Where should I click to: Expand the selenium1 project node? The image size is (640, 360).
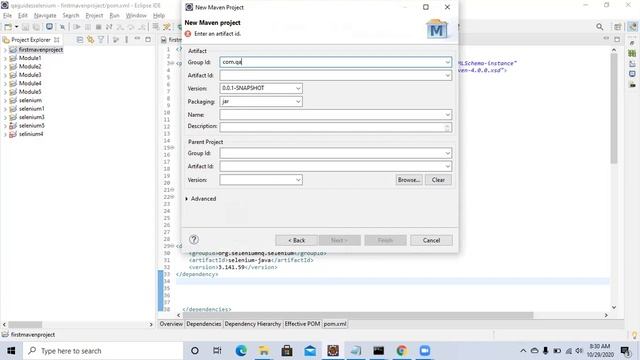click(x=5, y=109)
